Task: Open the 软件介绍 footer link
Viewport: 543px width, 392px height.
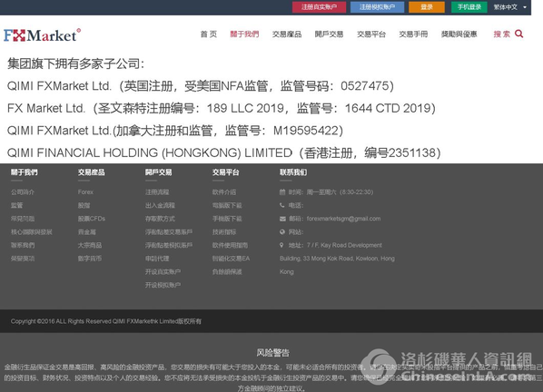Action: point(224,192)
